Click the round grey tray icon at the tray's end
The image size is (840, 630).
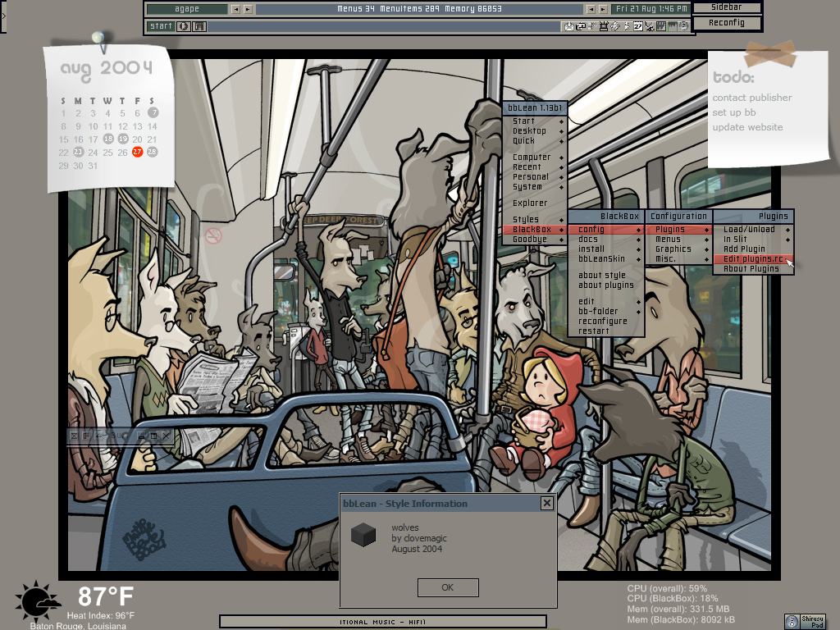[x=685, y=26]
